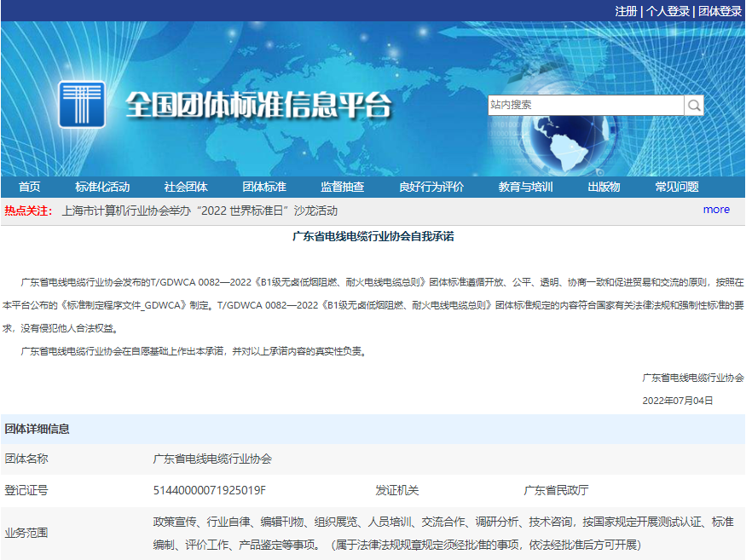
Task: Click the signature 广东省电线电缆行业协会 above the date
Action: pyautogui.click(x=692, y=378)
